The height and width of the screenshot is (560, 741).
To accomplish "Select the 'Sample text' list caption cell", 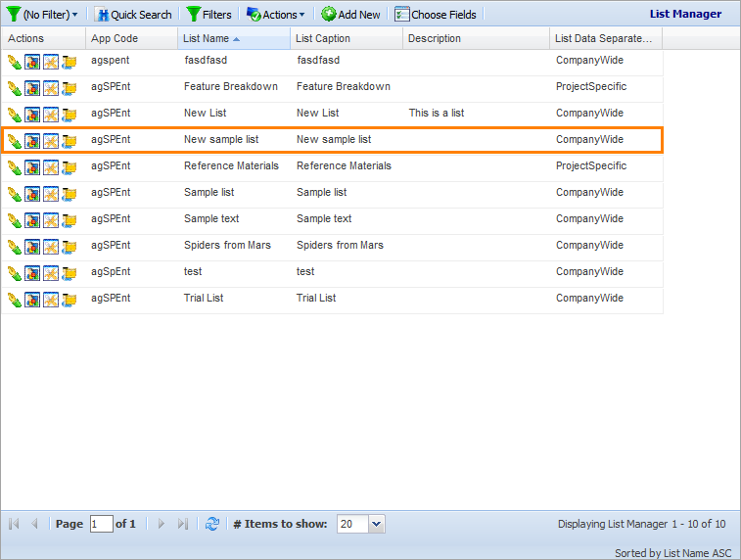I will click(x=324, y=218).
